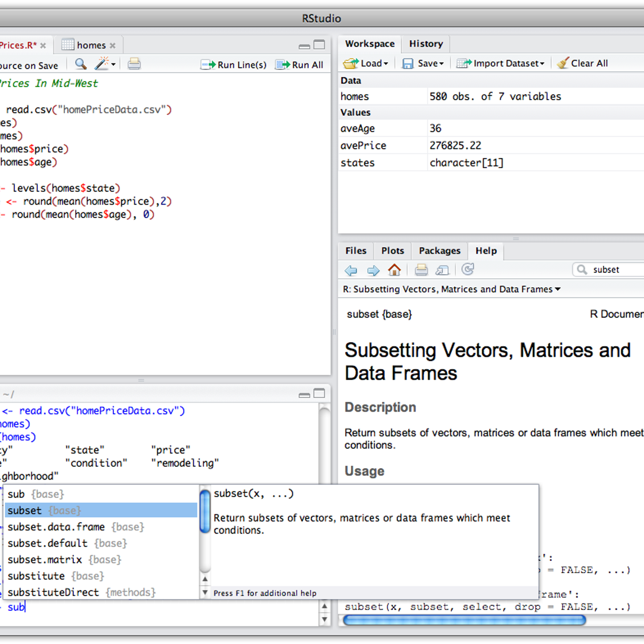
Task: Open the Load workspace dropdown
Action: tap(366, 63)
